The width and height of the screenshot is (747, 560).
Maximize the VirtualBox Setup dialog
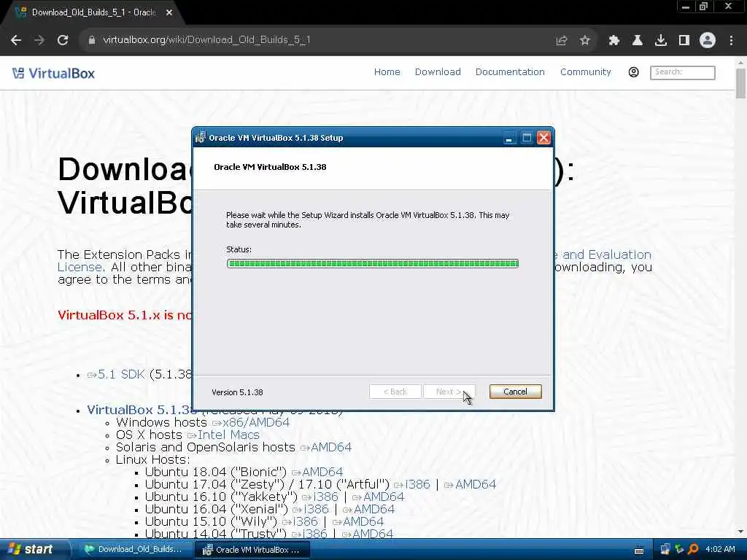pyautogui.click(x=527, y=138)
